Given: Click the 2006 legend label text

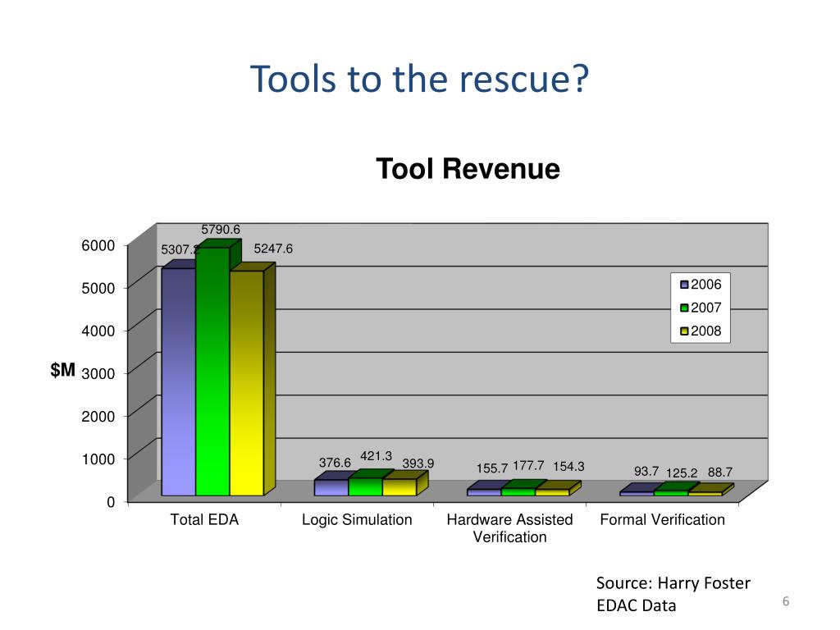Looking at the screenshot, I should click(706, 285).
